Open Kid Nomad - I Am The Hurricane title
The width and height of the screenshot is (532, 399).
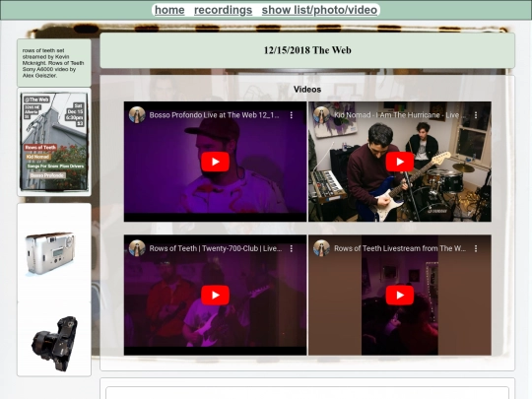(x=400, y=115)
